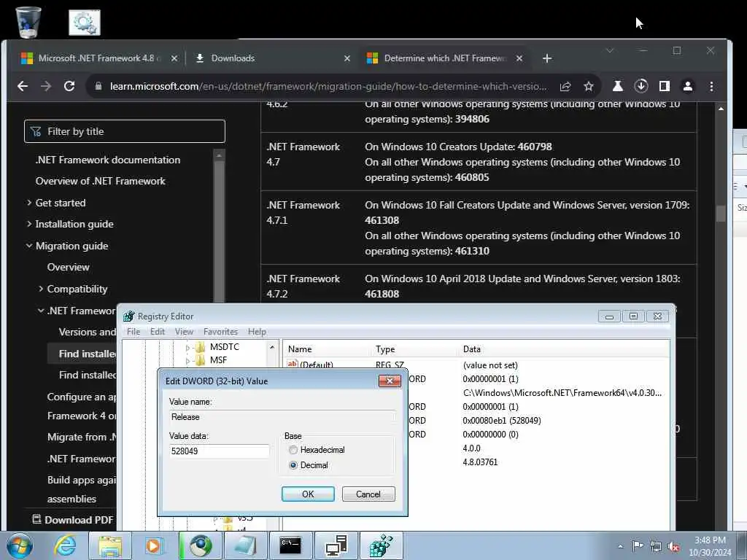Go back with the browser back arrow
The height and width of the screenshot is (560, 747).
(23, 86)
